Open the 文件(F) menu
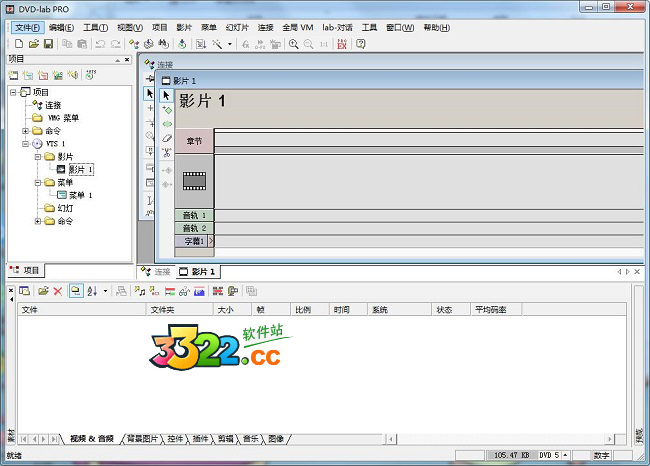This screenshot has width=650, height=466. 28,27
